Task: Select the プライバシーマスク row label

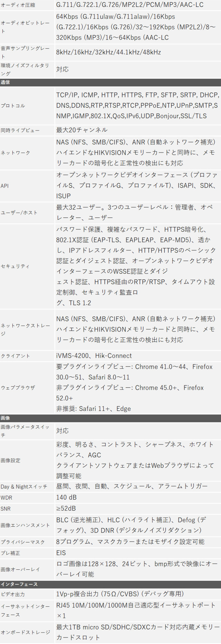Action: click(x=23, y=542)
